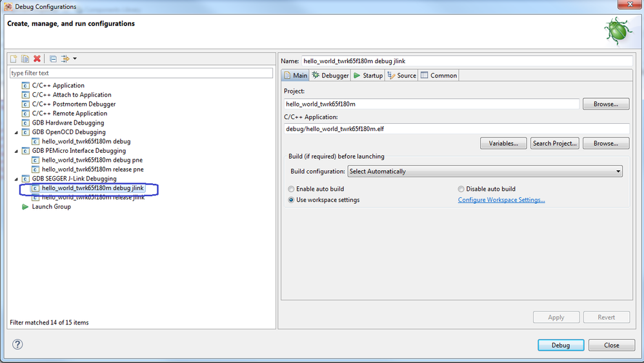Click the Project name input field
The width and height of the screenshot is (644, 363).
click(x=432, y=104)
